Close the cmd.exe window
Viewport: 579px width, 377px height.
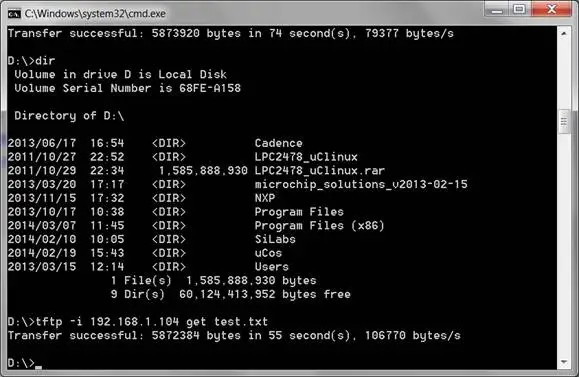coord(552,9)
